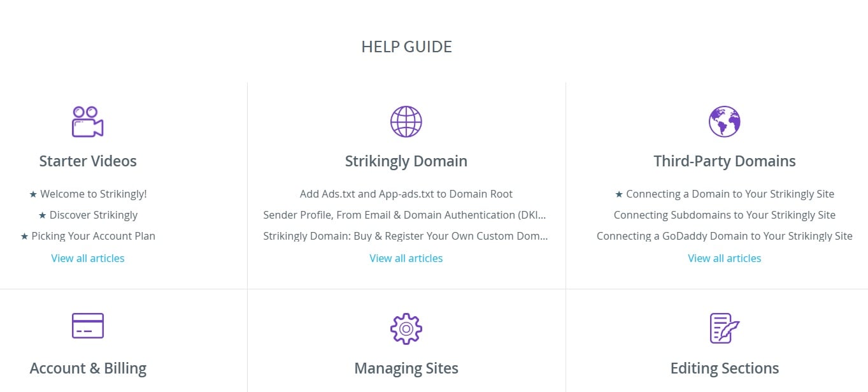
Task: Click the Starter Videos camera icon
Action: coord(88,121)
